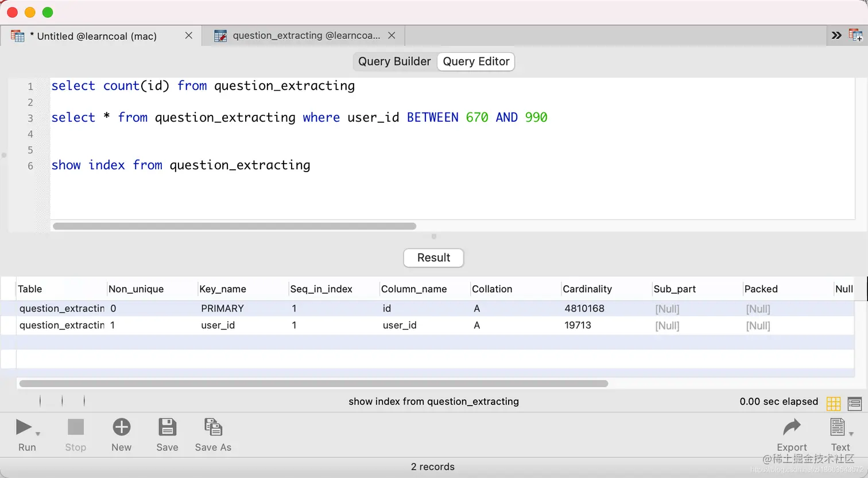Click the Export arrow icon
868x478 pixels.
pyautogui.click(x=792, y=427)
